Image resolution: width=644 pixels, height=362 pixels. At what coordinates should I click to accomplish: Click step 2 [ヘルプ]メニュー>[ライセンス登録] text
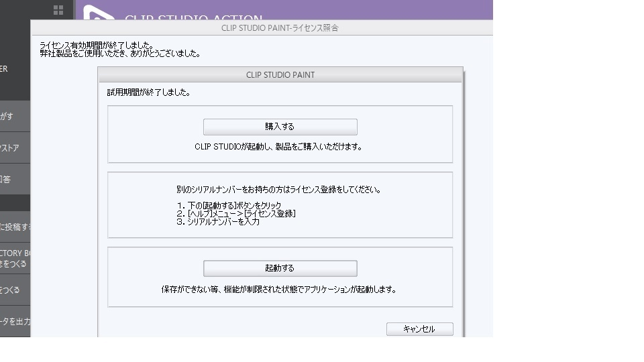click(236, 213)
